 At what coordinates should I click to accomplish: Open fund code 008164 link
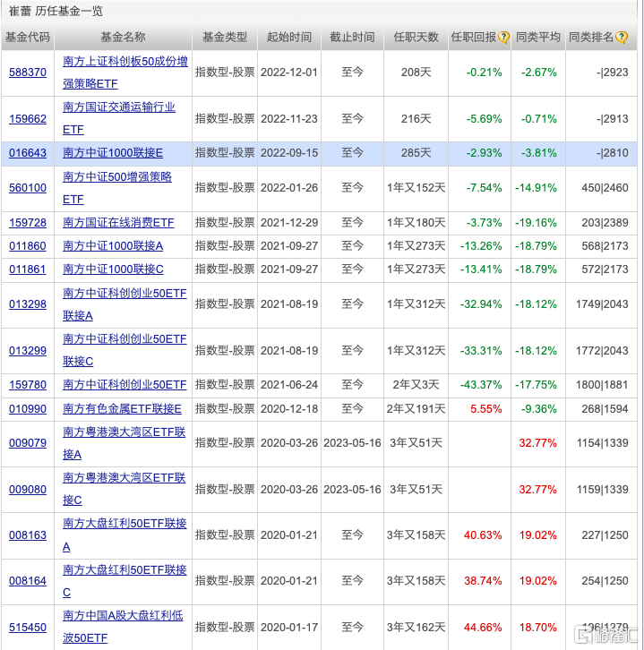pyautogui.click(x=28, y=581)
